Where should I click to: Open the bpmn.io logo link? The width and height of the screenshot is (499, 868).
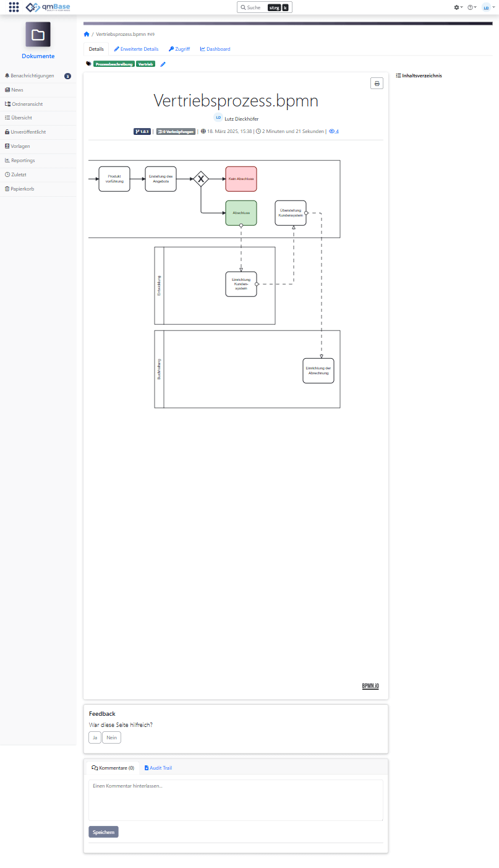[x=370, y=686]
